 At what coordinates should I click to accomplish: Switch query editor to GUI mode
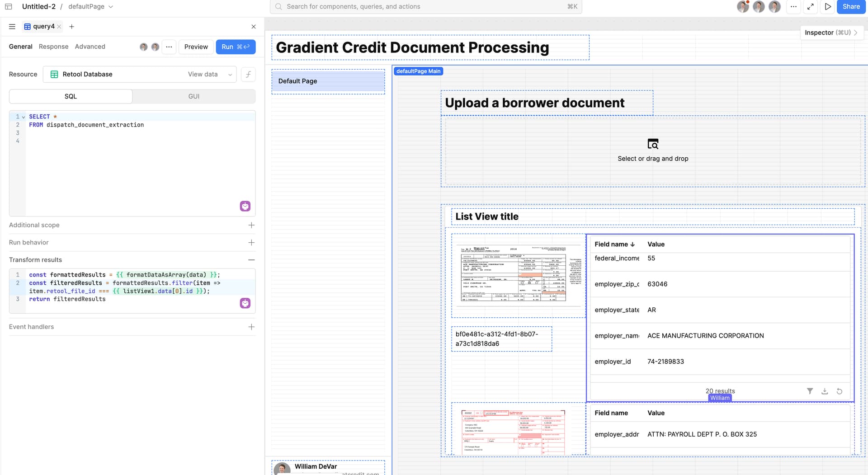click(x=194, y=96)
